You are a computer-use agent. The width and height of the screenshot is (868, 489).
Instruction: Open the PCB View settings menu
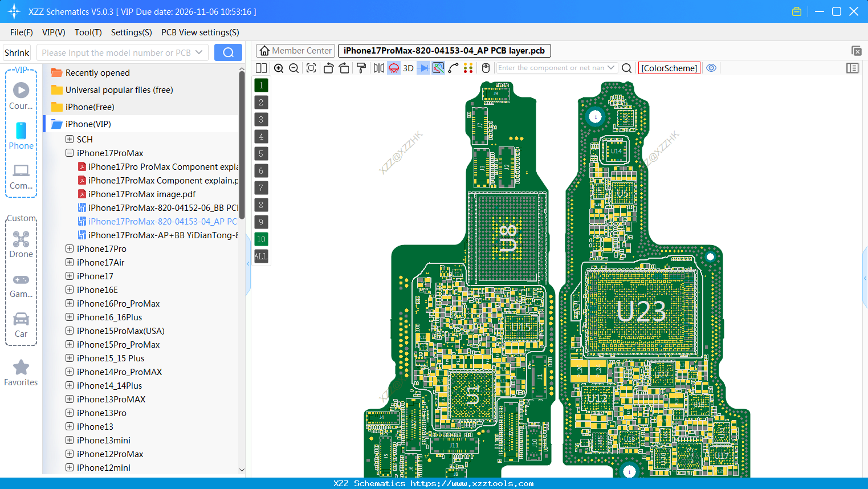(x=199, y=32)
